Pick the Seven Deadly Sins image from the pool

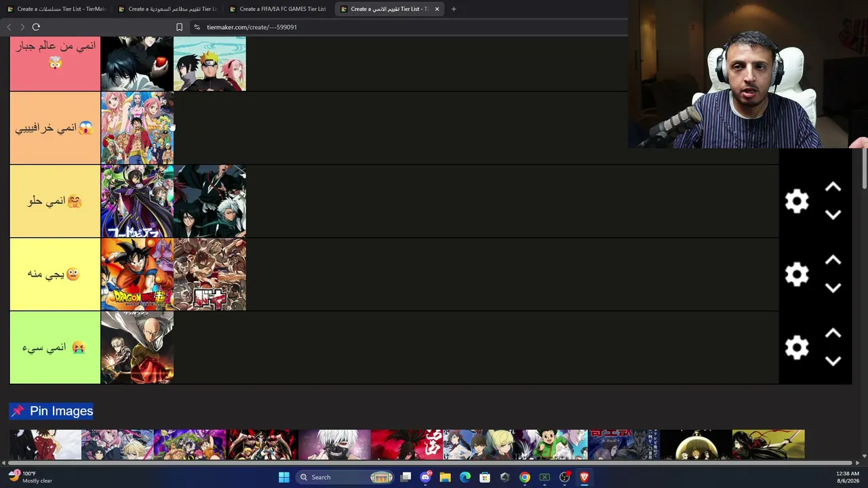[x=190, y=445]
